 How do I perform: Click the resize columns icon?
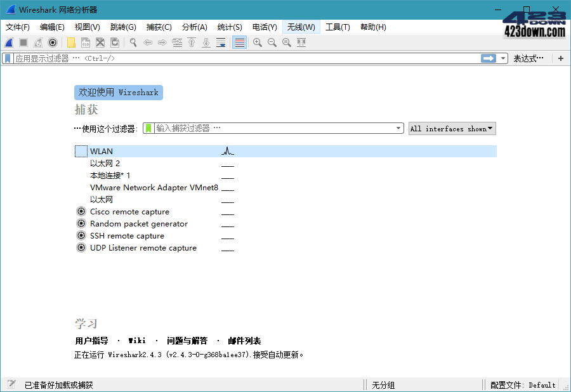[x=301, y=42]
